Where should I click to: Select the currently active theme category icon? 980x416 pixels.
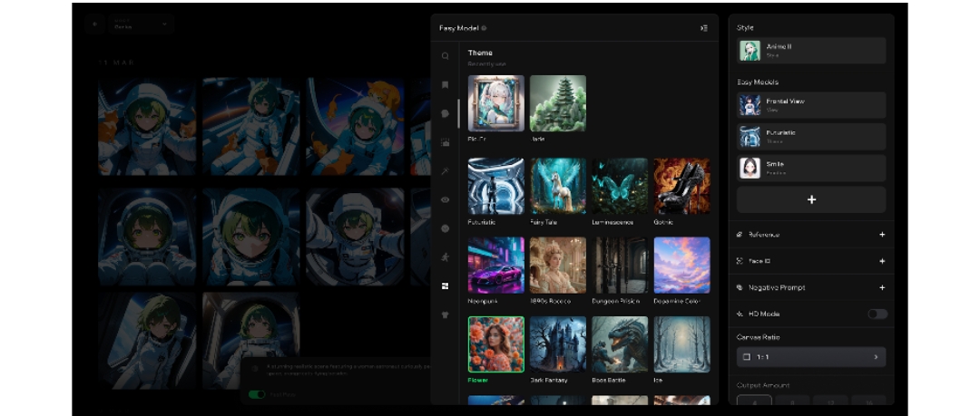[x=445, y=285]
